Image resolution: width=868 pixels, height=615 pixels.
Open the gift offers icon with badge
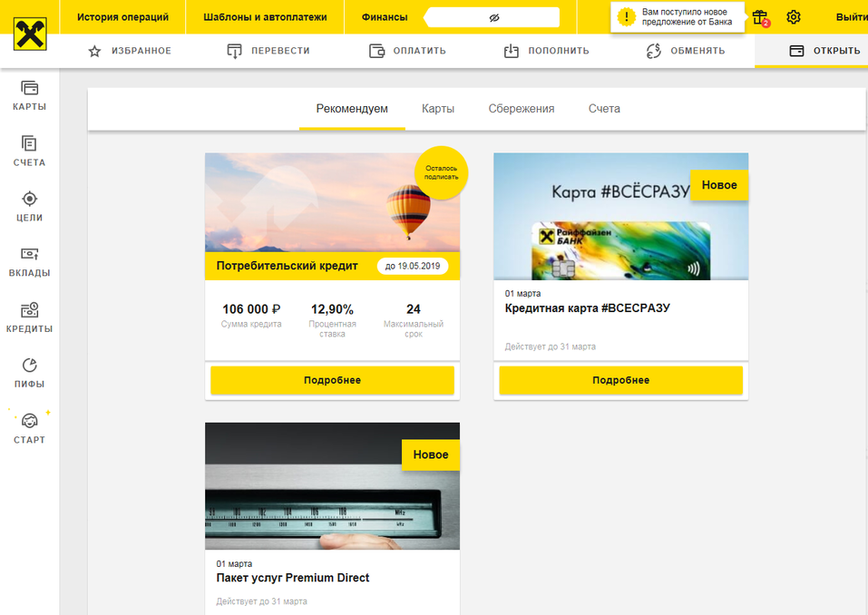(x=760, y=17)
